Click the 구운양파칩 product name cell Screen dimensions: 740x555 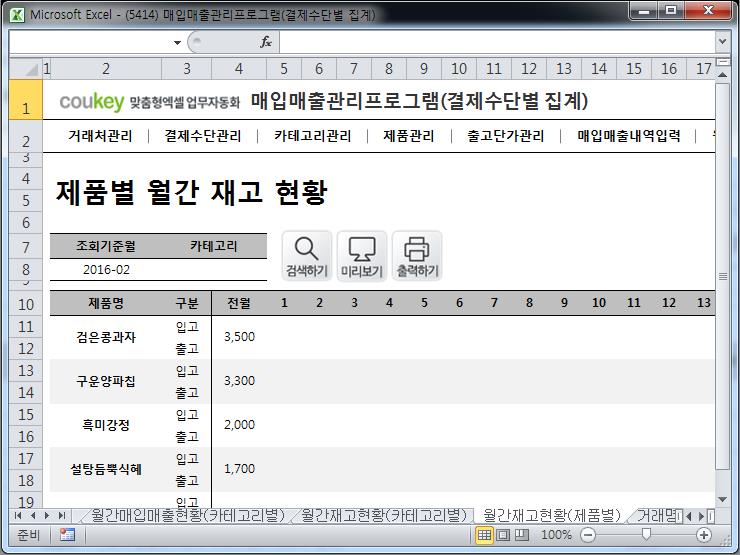[106, 381]
